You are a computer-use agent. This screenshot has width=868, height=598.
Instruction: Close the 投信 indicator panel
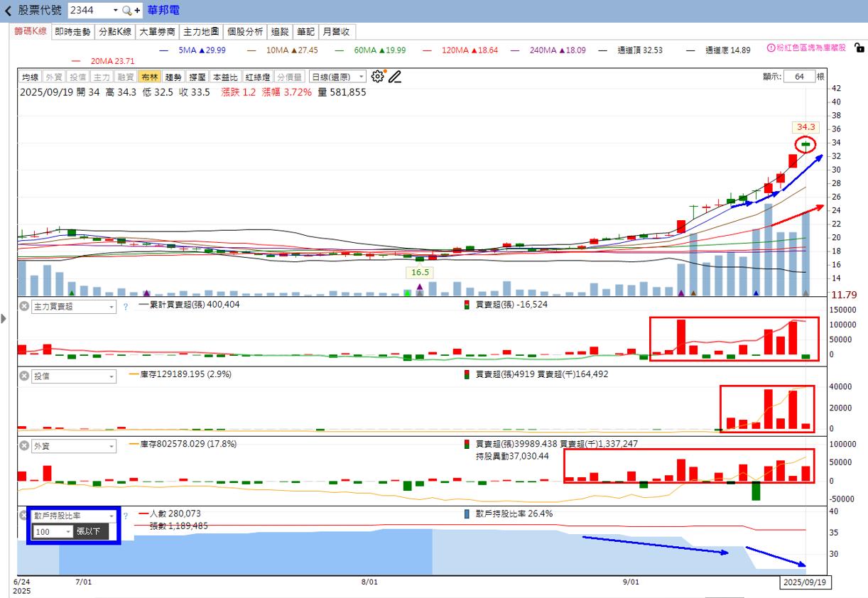[23, 376]
